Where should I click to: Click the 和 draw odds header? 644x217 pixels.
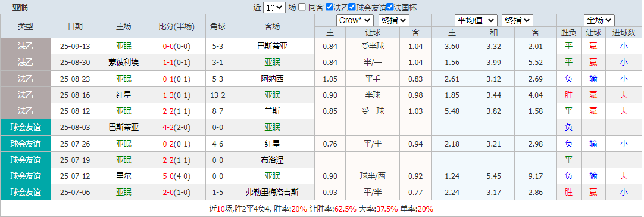[493, 33]
